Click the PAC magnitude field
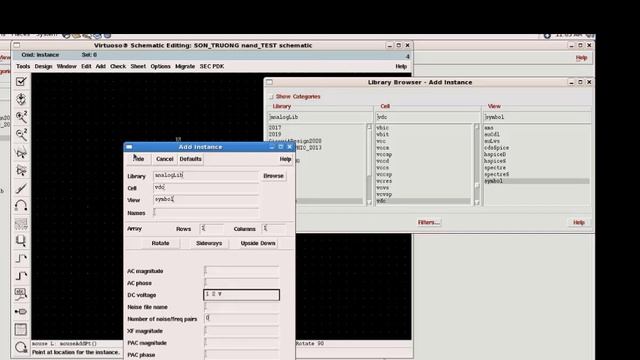The width and height of the screenshot is (640, 360). [x=242, y=343]
